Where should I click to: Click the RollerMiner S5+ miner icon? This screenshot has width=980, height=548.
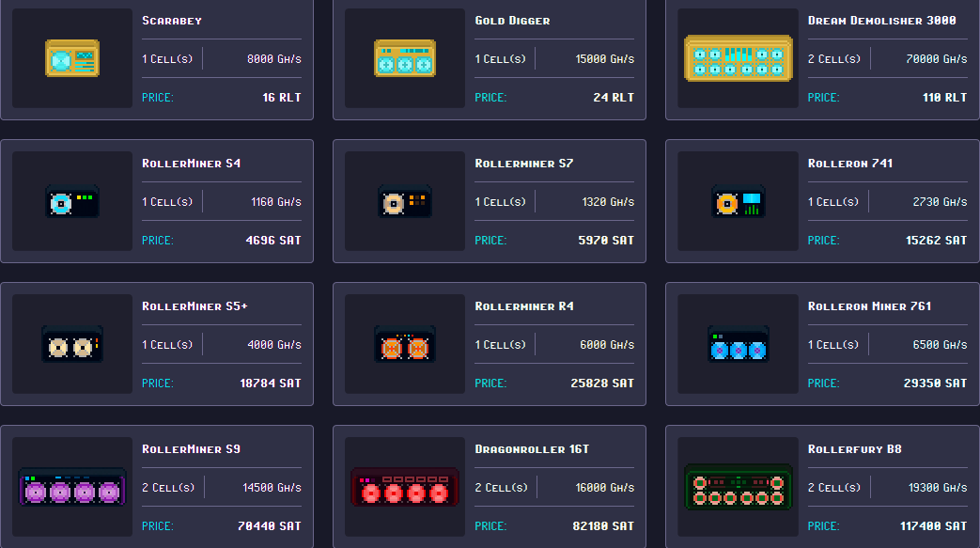(72, 344)
